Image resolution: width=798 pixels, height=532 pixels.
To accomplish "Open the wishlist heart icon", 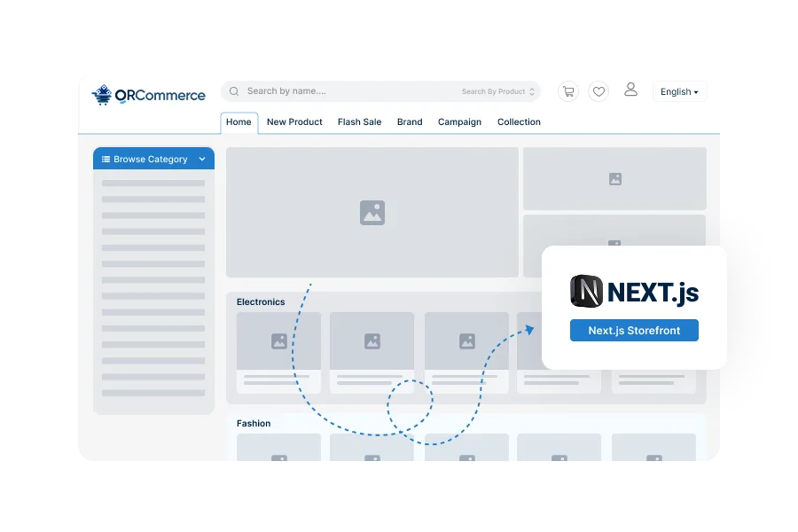I will pyautogui.click(x=598, y=91).
